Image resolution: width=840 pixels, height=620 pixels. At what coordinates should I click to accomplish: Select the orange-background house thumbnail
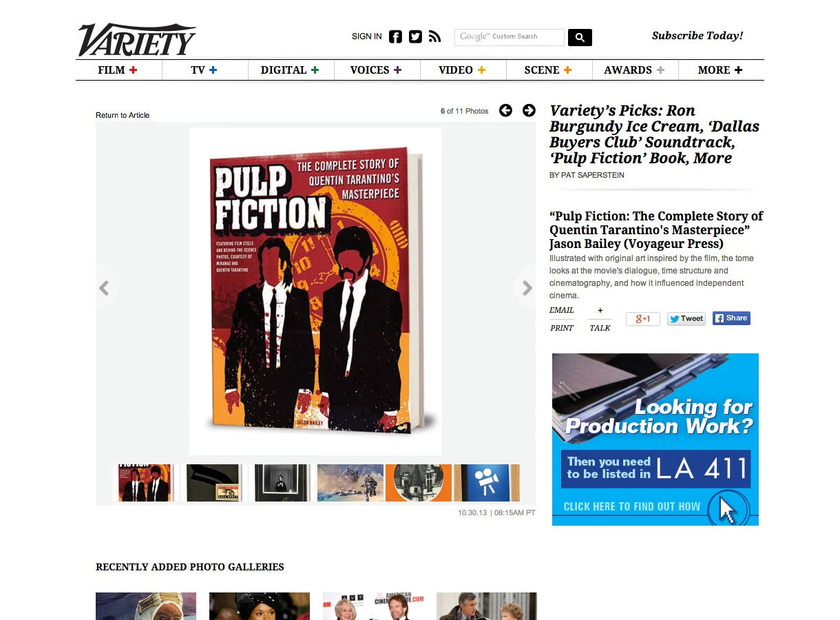tap(419, 483)
